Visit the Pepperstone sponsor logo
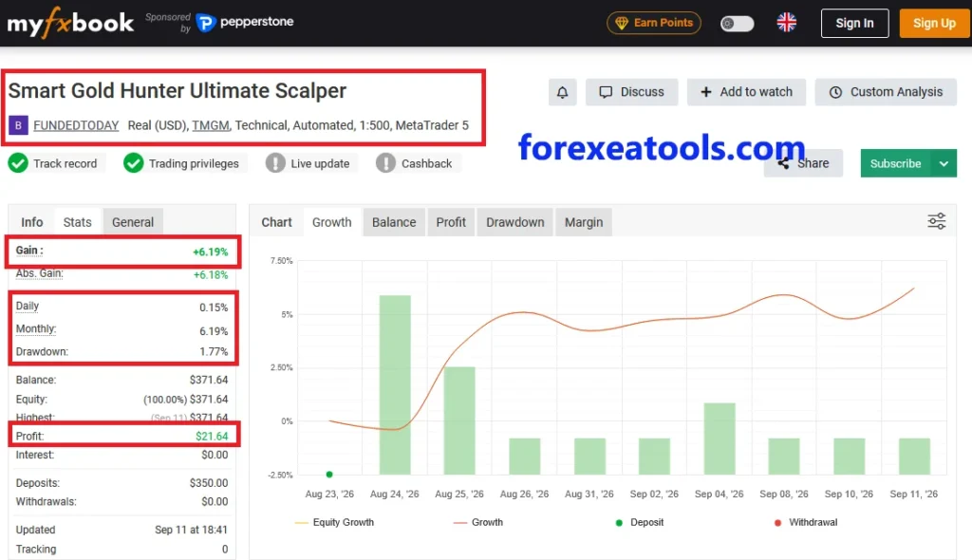 click(x=245, y=23)
